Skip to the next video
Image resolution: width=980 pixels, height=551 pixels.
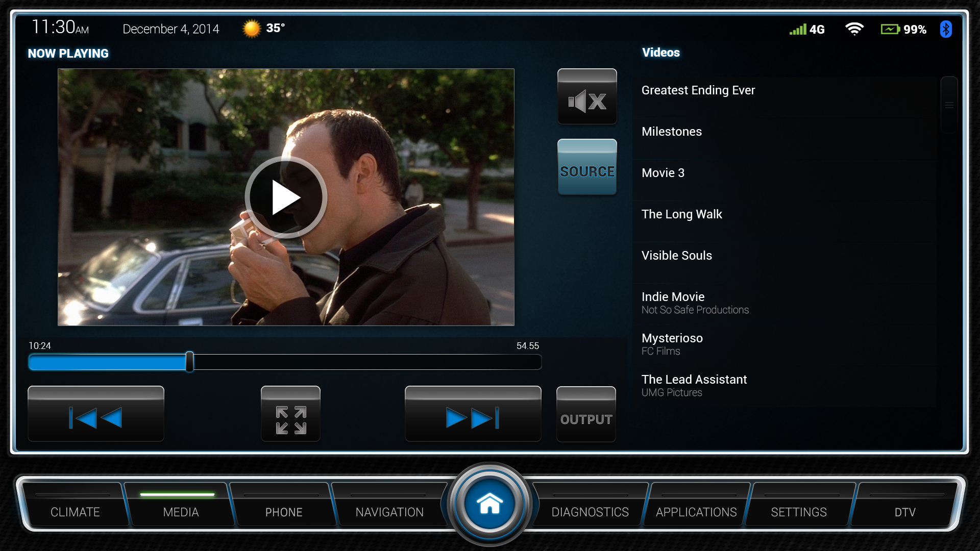point(472,417)
